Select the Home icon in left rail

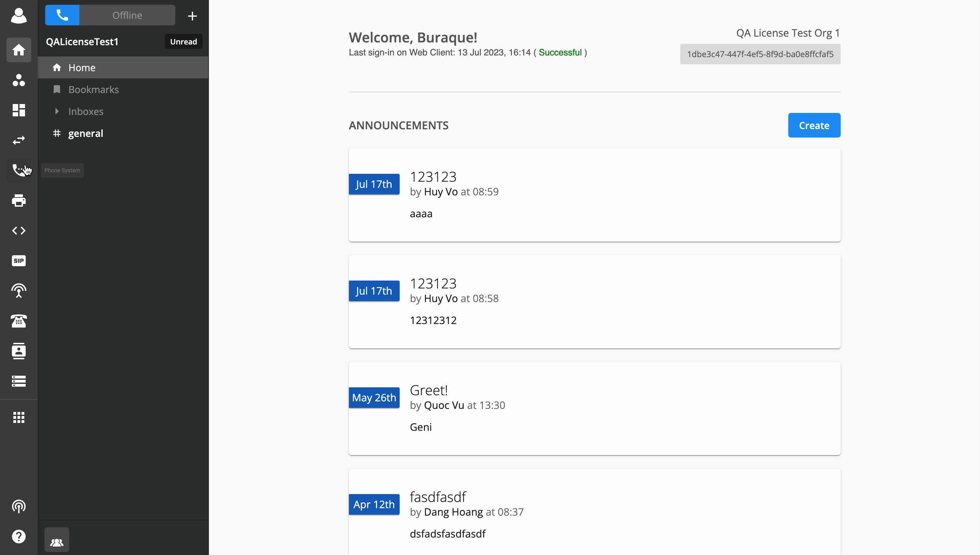point(19,50)
